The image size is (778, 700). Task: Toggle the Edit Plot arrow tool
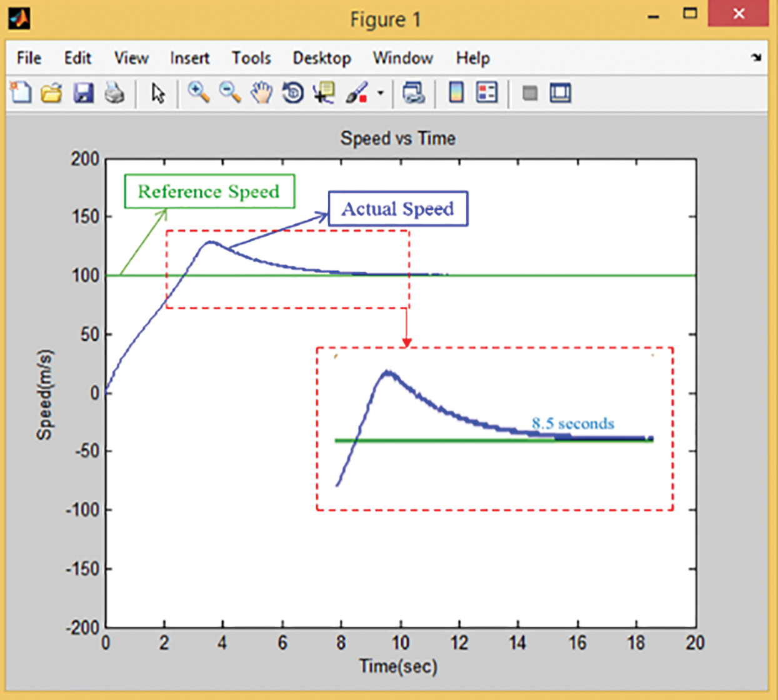point(158,93)
